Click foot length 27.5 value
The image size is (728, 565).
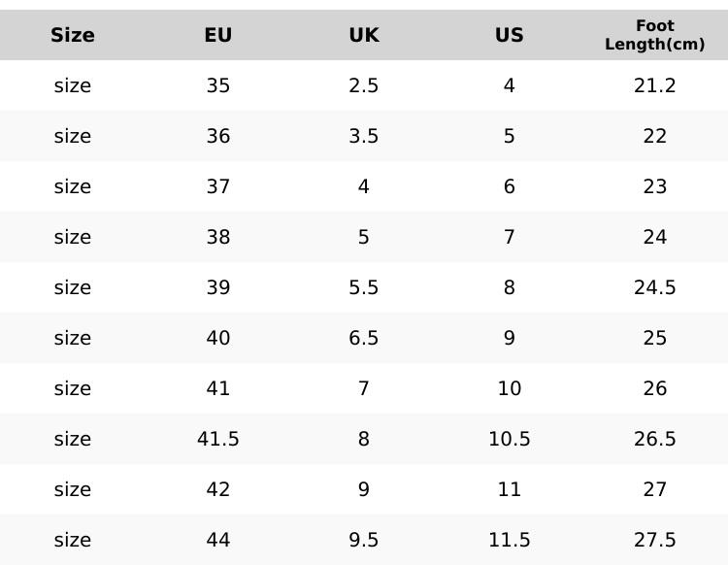click(654, 540)
